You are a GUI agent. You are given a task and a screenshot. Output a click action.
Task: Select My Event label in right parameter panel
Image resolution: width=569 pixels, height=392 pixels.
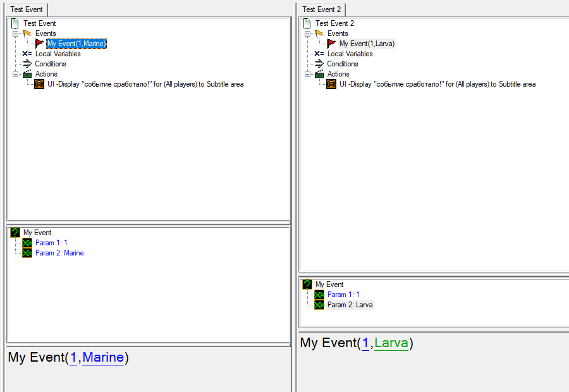pyautogui.click(x=329, y=285)
